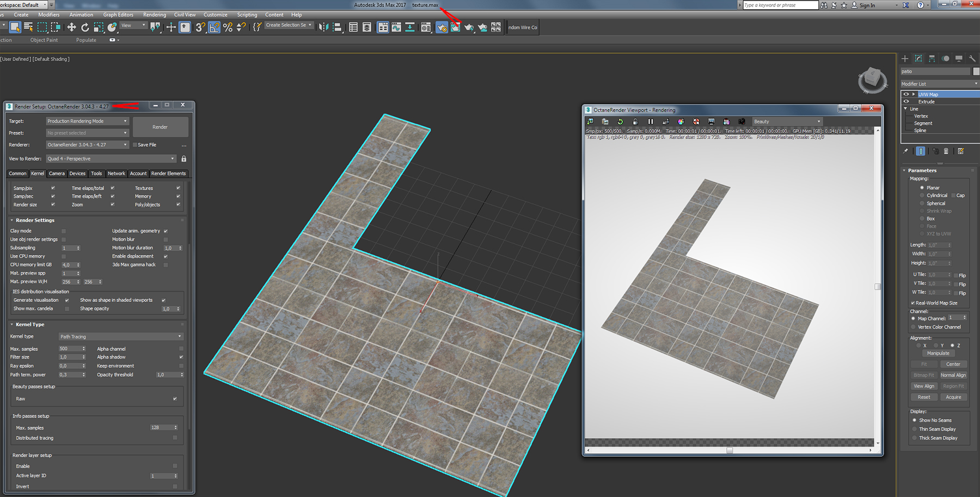Viewport: 980px width, 497px height.
Task: Click the object name field patio
Action: coord(935,71)
